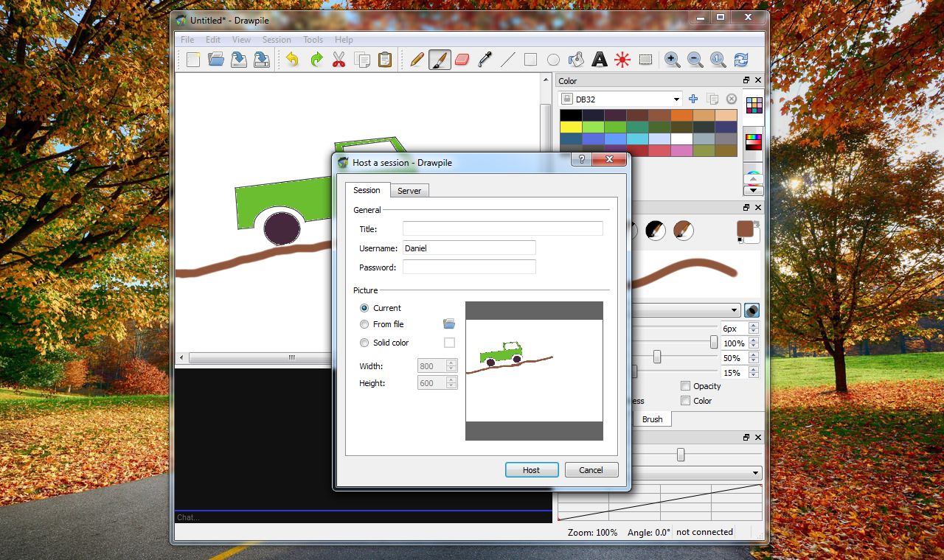Select the From file radio button
This screenshot has height=560, width=944.
364,324
